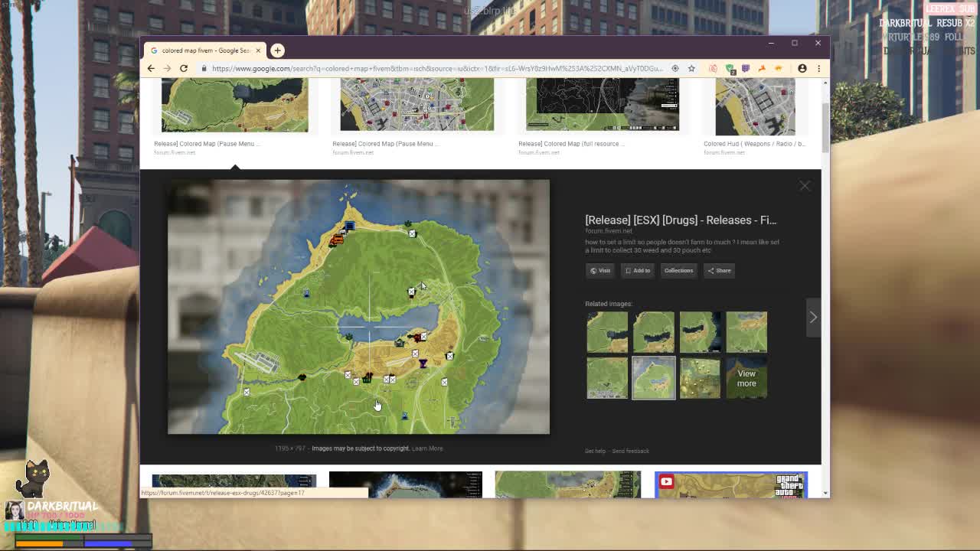Open the Chrome profile avatar
Screen dimensions: 980x551
802,68
